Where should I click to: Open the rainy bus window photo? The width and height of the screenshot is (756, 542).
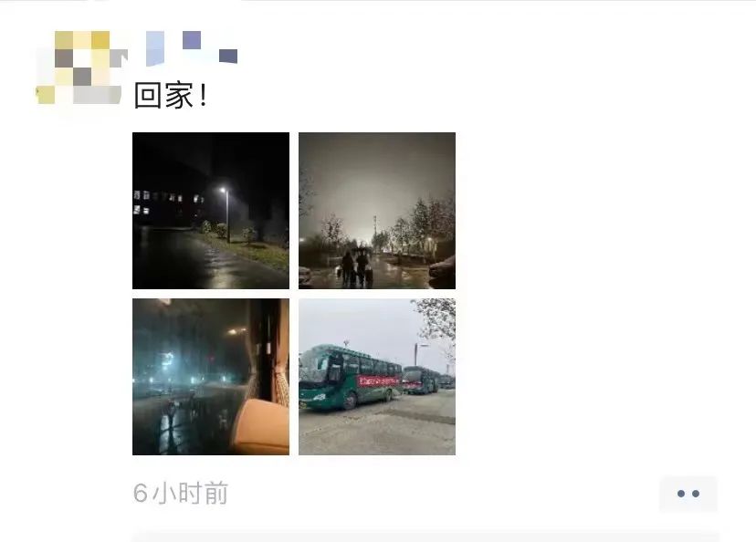click(x=211, y=377)
